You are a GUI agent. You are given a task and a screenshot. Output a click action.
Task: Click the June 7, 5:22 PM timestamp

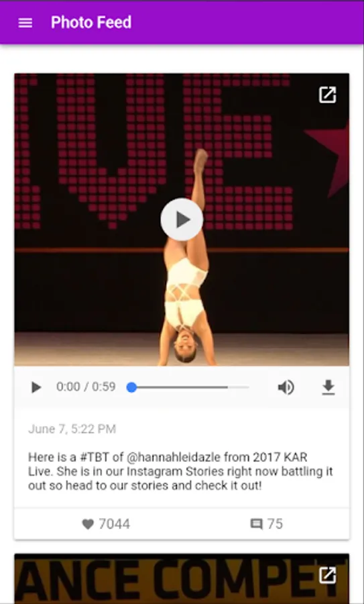coord(72,429)
